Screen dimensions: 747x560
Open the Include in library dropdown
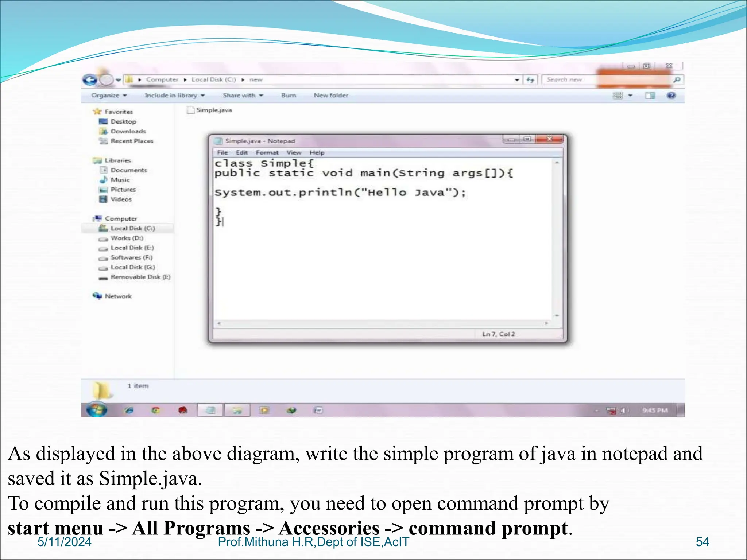click(x=175, y=95)
